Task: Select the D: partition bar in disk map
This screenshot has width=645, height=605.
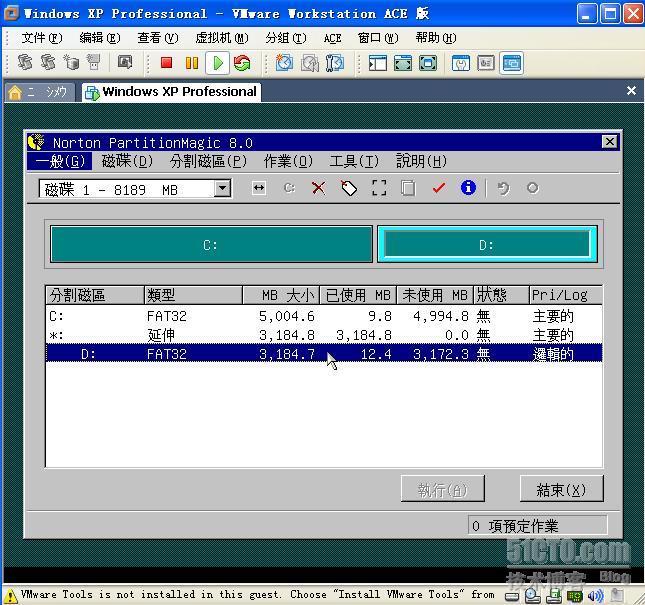Action: (x=487, y=244)
